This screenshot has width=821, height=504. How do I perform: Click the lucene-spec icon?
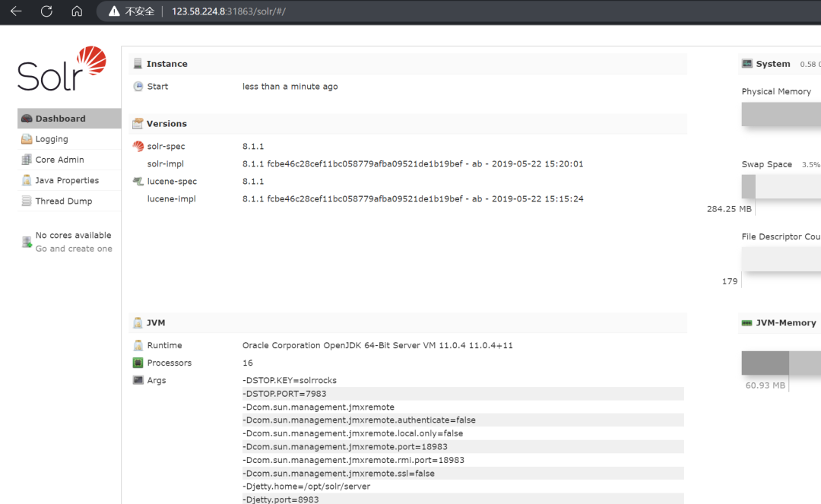138,181
